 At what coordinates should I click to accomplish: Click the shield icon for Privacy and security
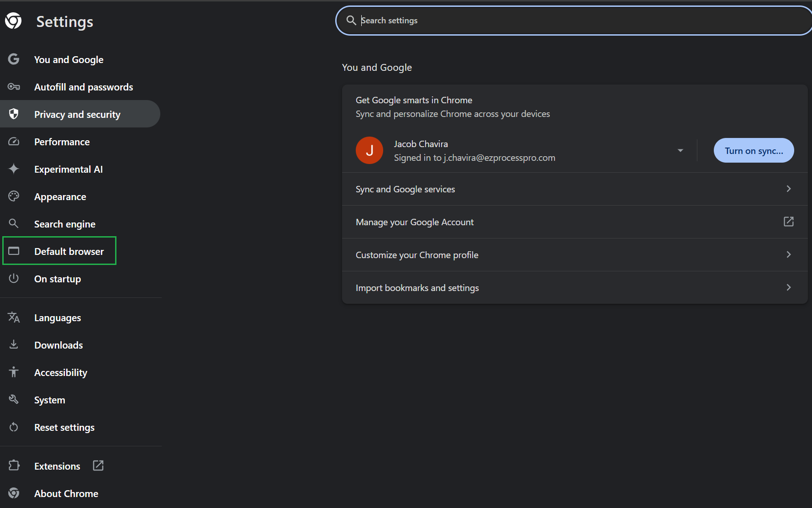pos(14,114)
